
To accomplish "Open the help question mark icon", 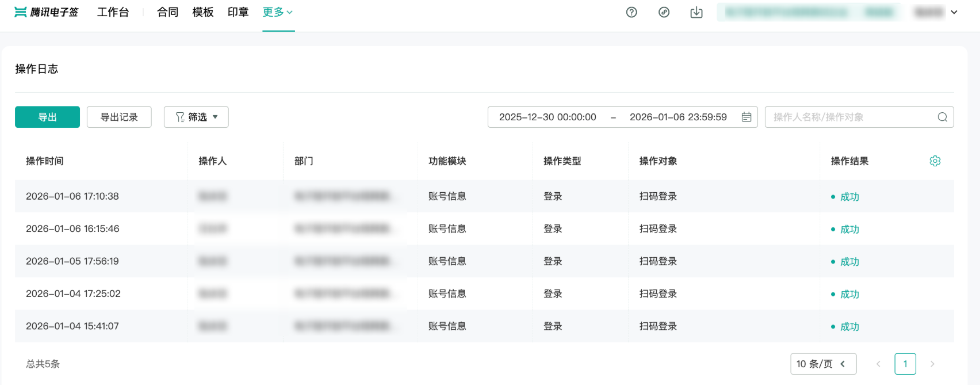I will pos(631,12).
